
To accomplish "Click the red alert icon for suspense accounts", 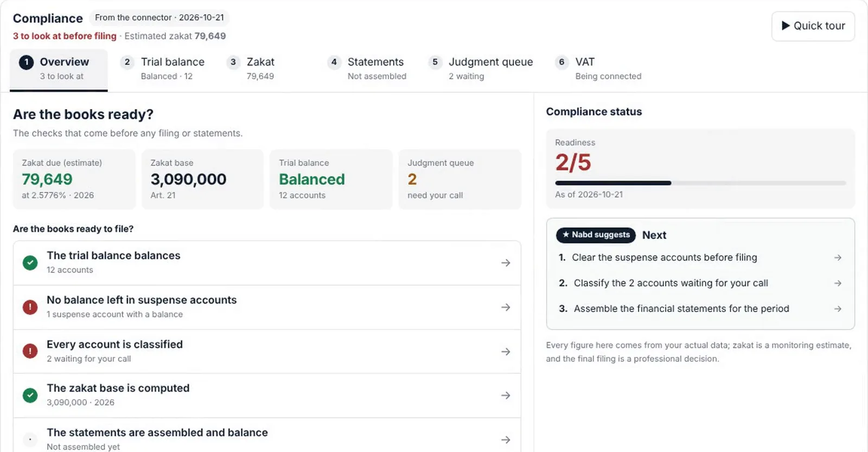I will tap(30, 307).
